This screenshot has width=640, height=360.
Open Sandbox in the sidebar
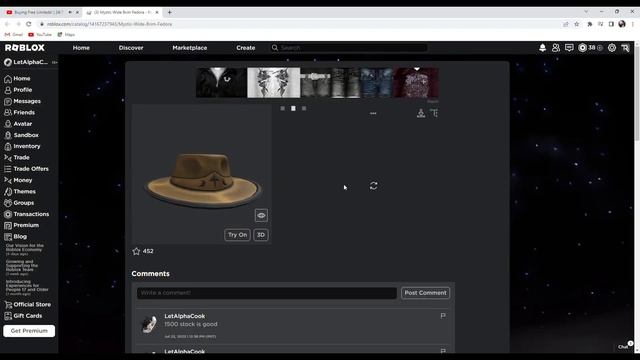tap(21, 135)
